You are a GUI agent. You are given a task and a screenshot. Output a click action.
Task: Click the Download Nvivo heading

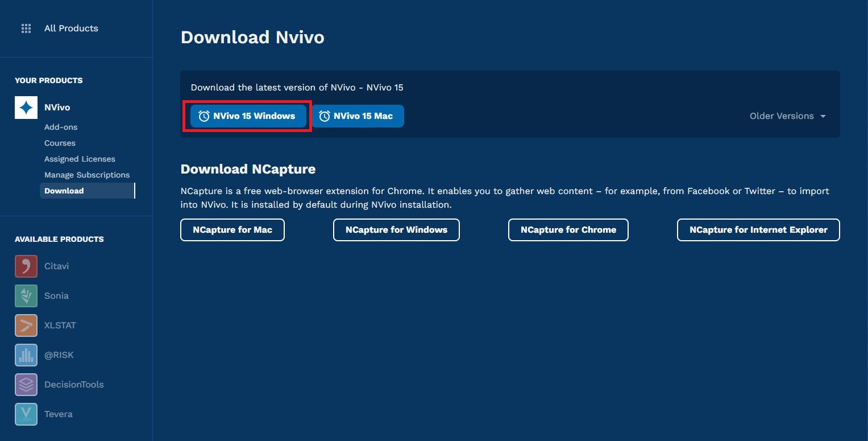tap(252, 38)
